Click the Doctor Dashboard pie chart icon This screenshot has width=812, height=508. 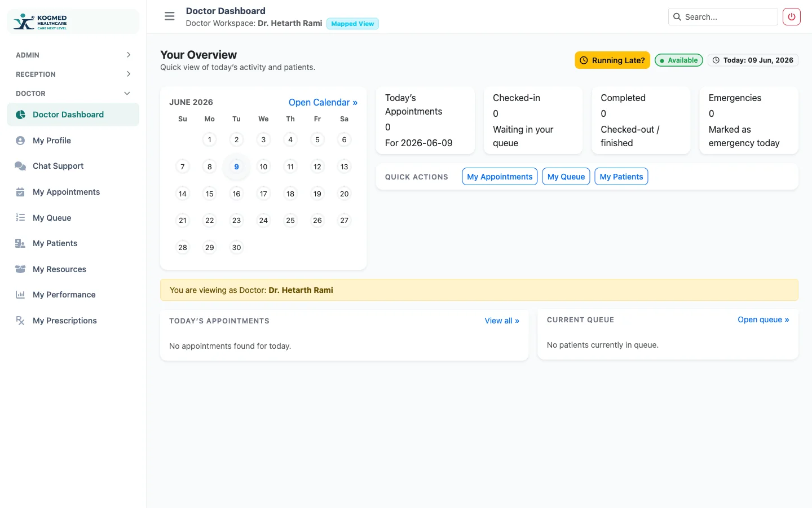(x=20, y=115)
